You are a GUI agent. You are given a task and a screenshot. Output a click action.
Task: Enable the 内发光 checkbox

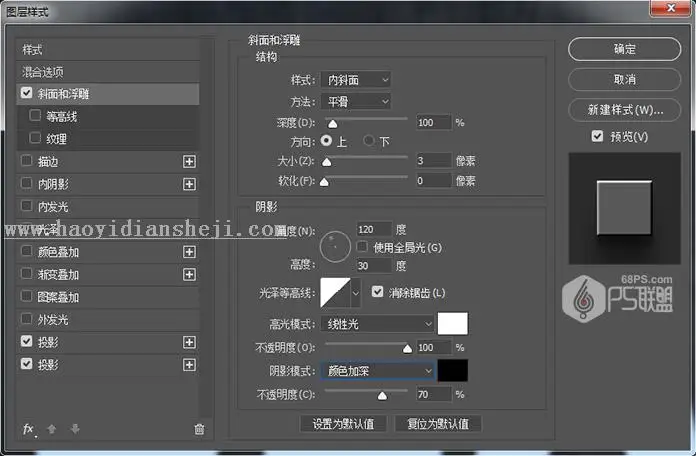pyautogui.click(x=27, y=206)
